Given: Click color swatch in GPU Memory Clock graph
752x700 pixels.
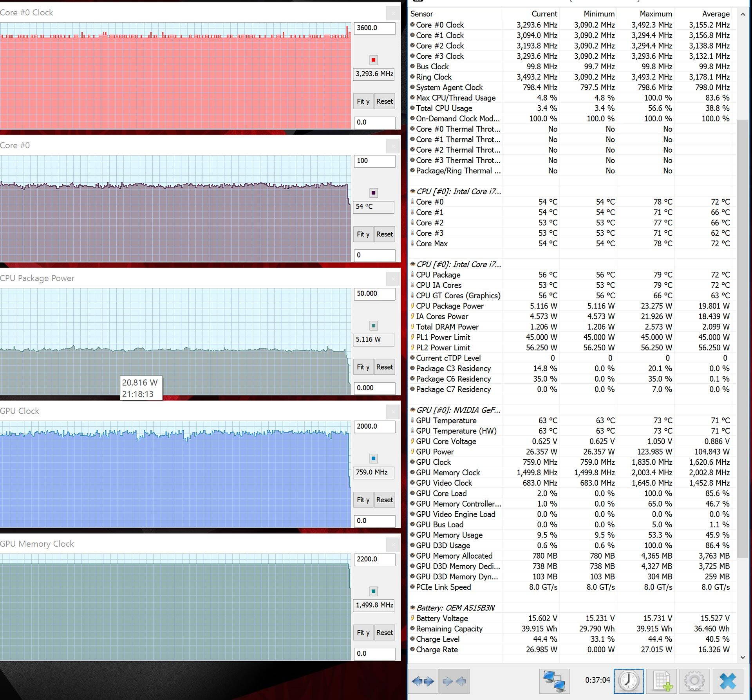Looking at the screenshot, I should (373, 591).
